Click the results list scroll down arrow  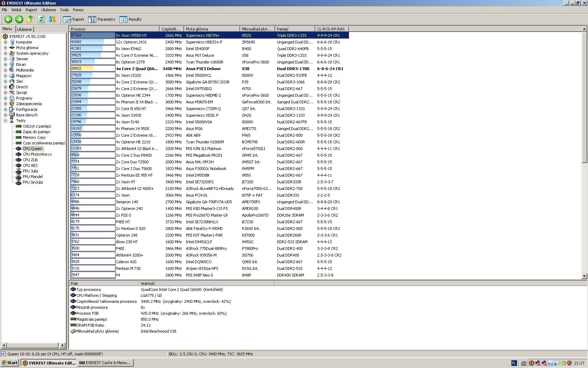coord(584,276)
